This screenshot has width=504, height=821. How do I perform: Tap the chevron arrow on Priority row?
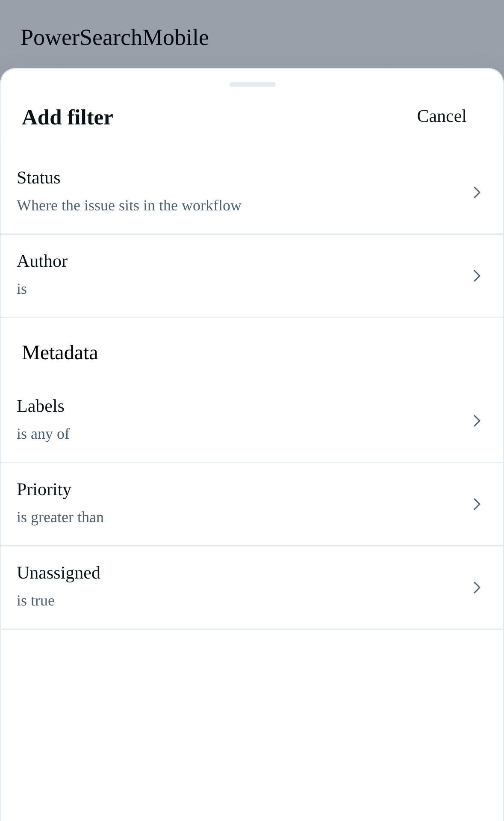(477, 504)
